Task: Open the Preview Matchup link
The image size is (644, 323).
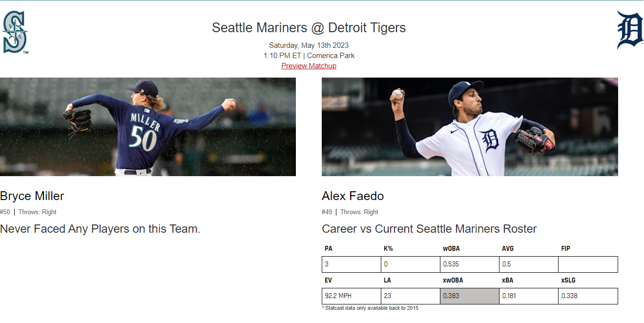Action: [x=309, y=66]
